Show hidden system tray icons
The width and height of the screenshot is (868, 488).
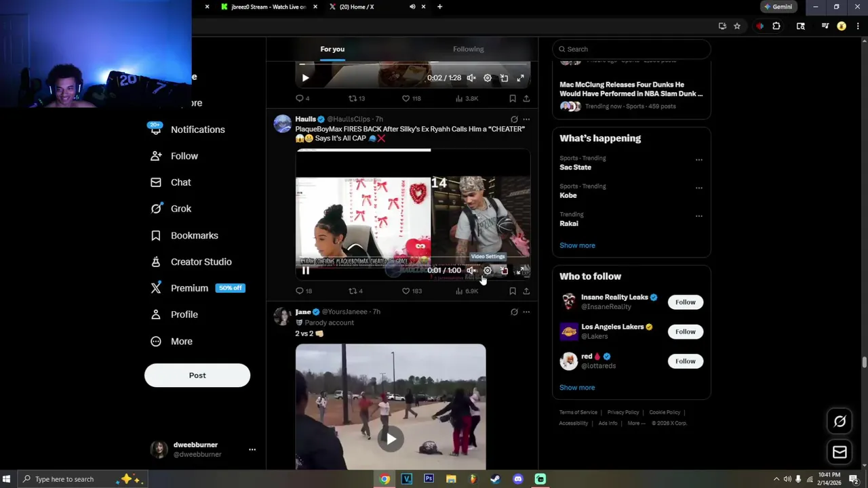(776, 479)
